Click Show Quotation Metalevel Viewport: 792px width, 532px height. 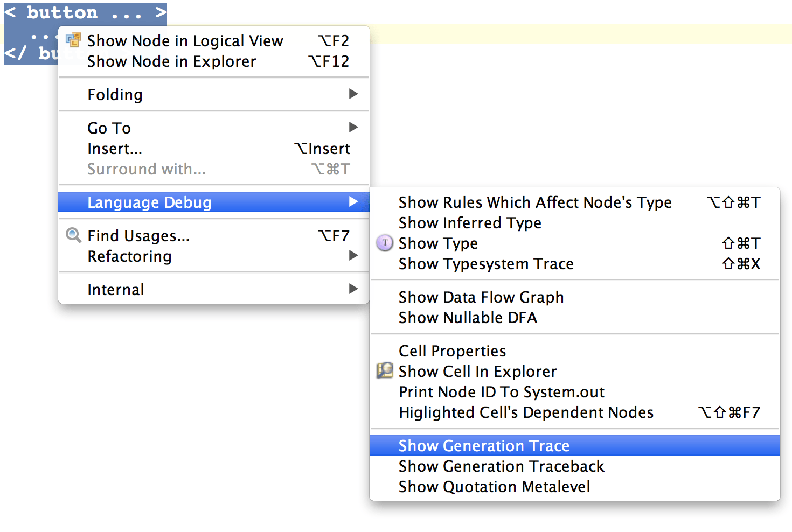[x=494, y=487]
